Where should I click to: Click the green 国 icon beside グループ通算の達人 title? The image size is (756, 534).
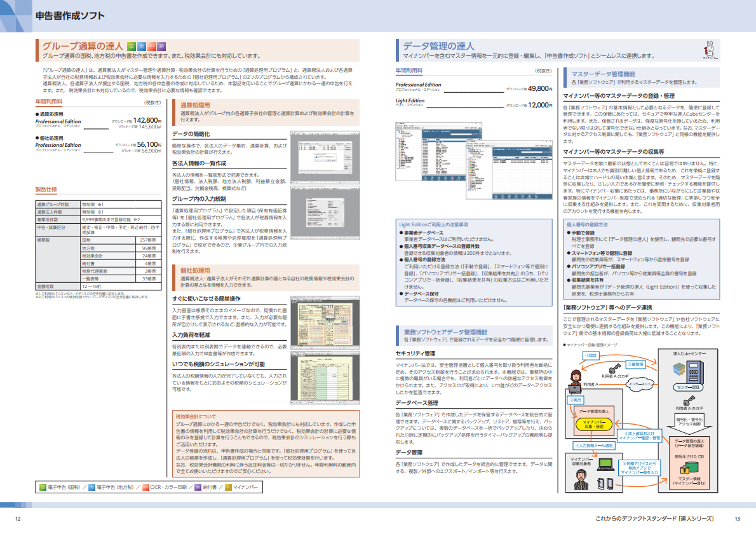click(132, 46)
